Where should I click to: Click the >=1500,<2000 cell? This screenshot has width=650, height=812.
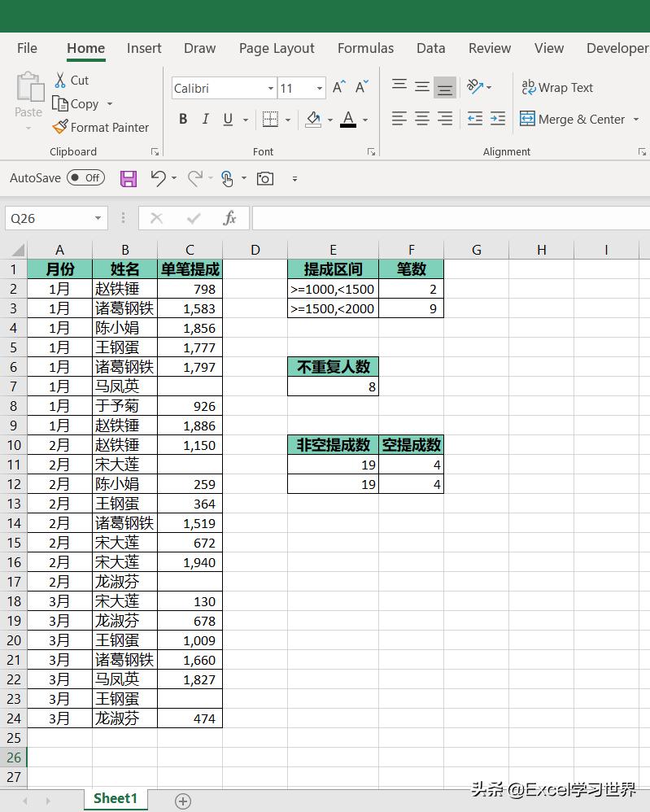click(x=333, y=308)
